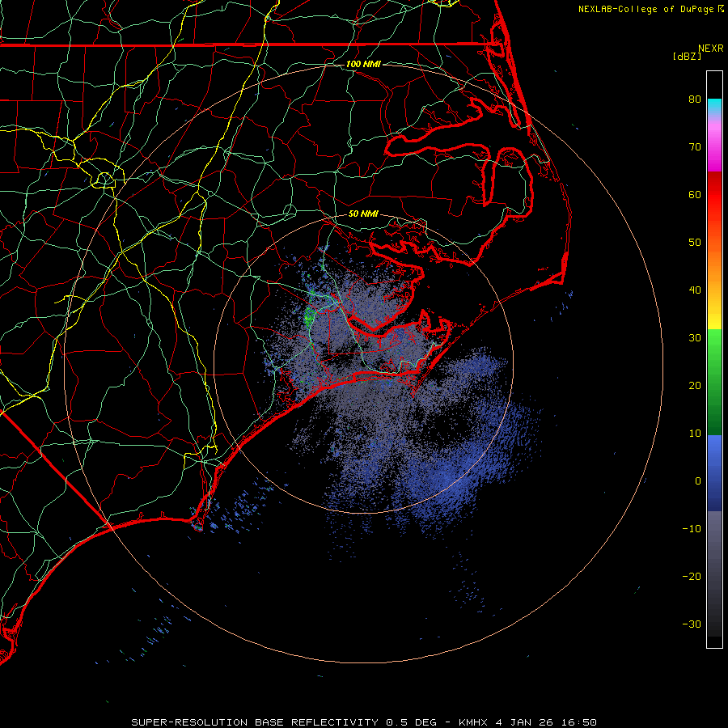The height and width of the screenshot is (728, 728).
Task: Click the 80 dBZ scale value
Action: click(x=695, y=99)
